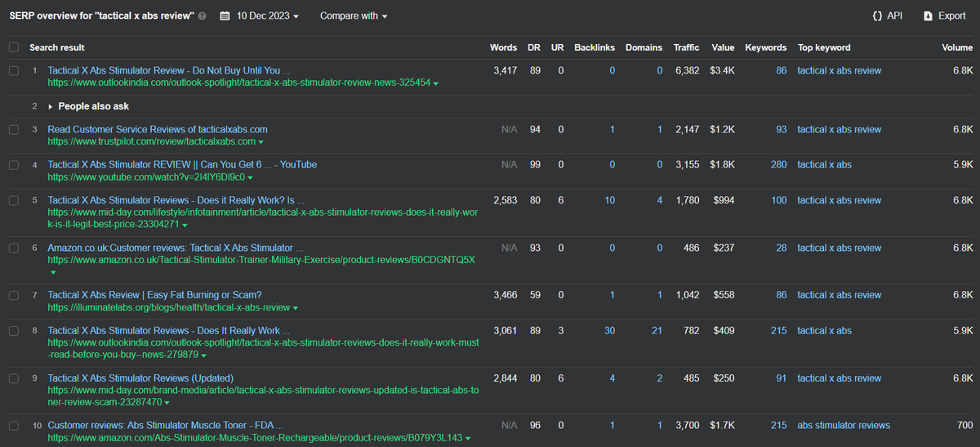The image size is (980, 447).
Task: Open URL dropdown arrow for mid-day 23304271 result
Action: pyautogui.click(x=185, y=225)
